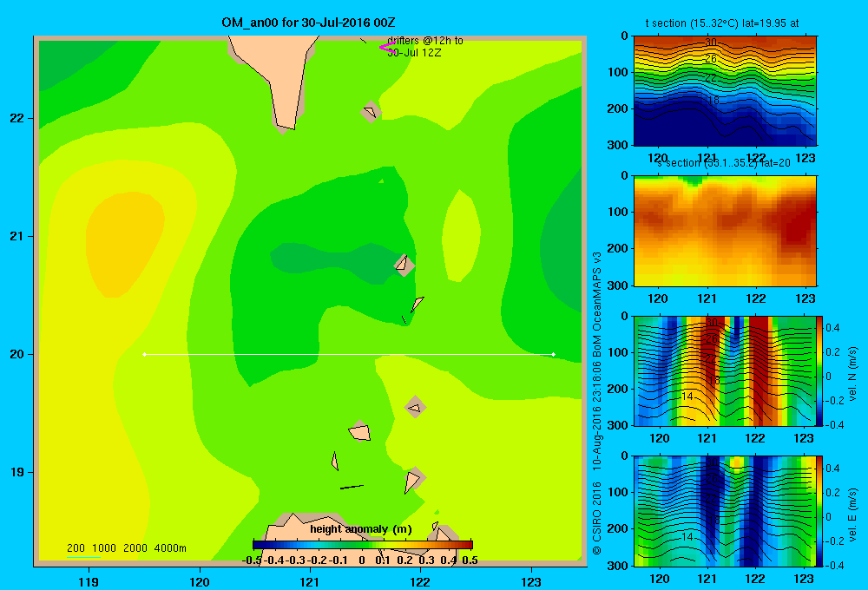Click the '30' isotherm label in t section
868x590 pixels.
tap(711, 43)
